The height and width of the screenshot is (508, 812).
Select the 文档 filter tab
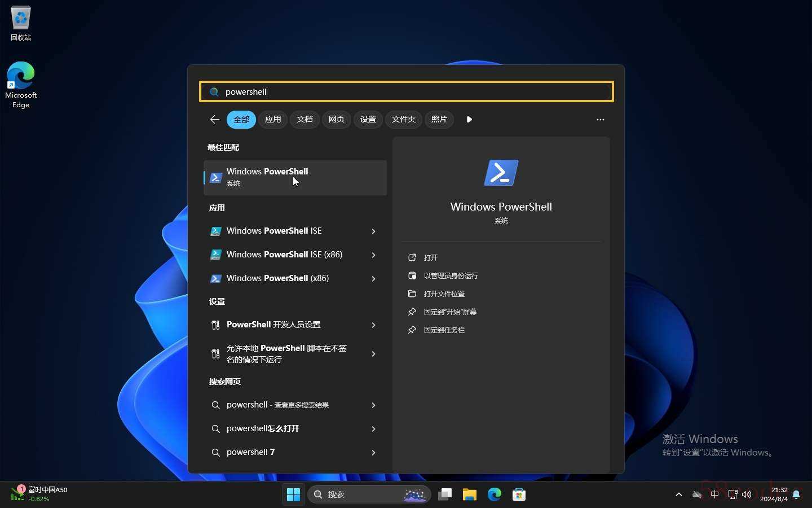(x=304, y=120)
